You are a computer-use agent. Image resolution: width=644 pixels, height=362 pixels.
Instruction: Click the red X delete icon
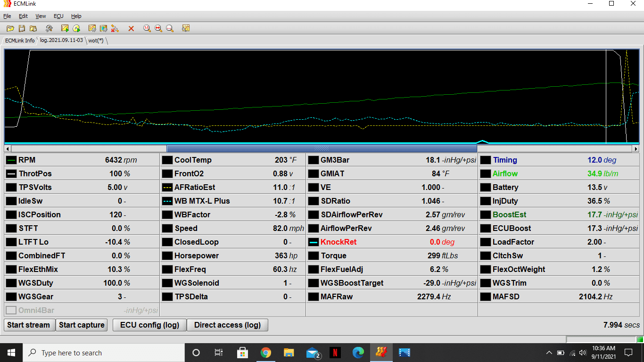tap(131, 28)
